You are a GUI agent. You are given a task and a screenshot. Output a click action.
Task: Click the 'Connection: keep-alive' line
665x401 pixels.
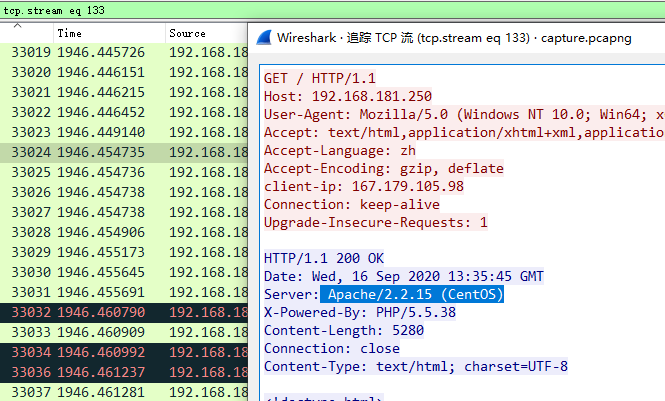coord(352,205)
